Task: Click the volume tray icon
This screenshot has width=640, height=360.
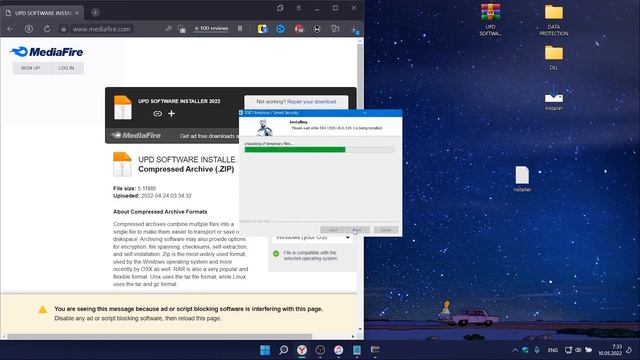Action: [x=578, y=350]
